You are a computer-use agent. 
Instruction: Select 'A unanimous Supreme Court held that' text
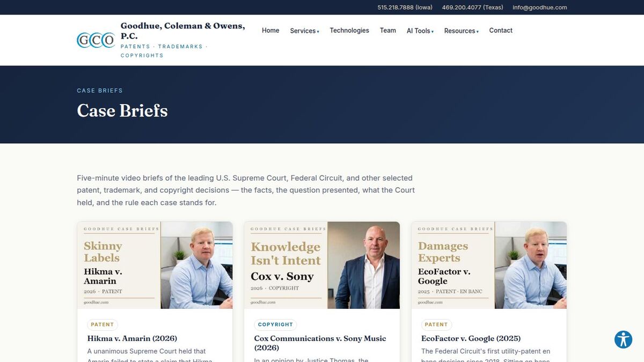(x=147, y=351)
